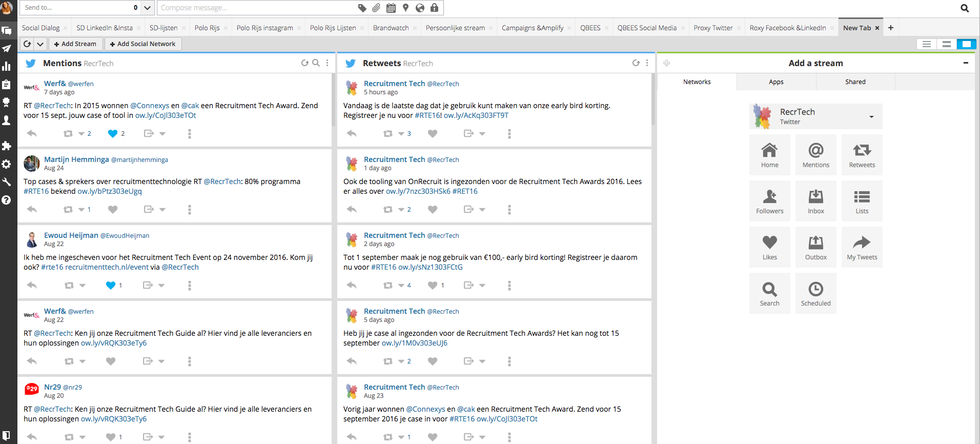Open Retweets stream options menu
The image size is (980, 444).
point(647,63)
